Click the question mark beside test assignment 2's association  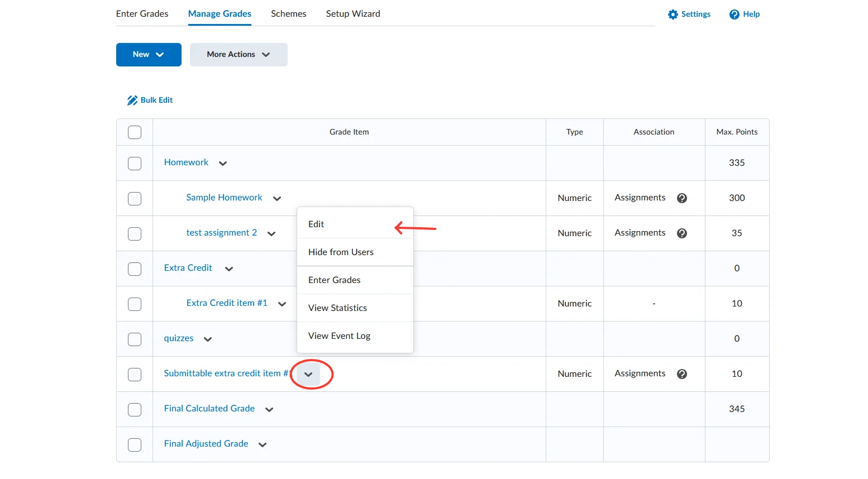(x=682, y=233)
